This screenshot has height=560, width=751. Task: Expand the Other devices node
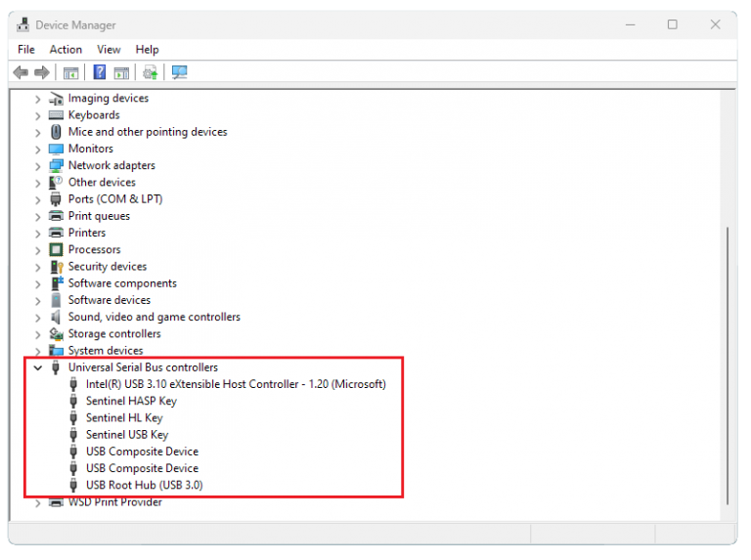38,183
